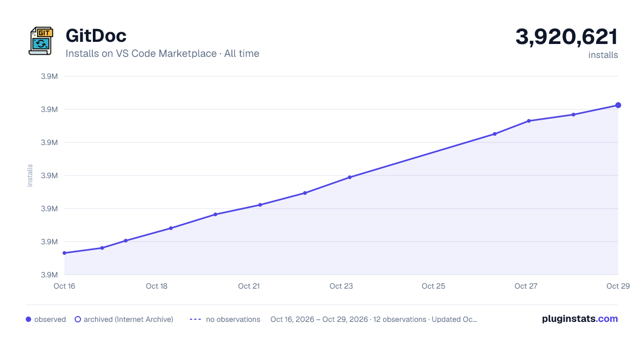Click the Oct 23 x-axis label
The image size is (644, 338).
coord(341,286)
